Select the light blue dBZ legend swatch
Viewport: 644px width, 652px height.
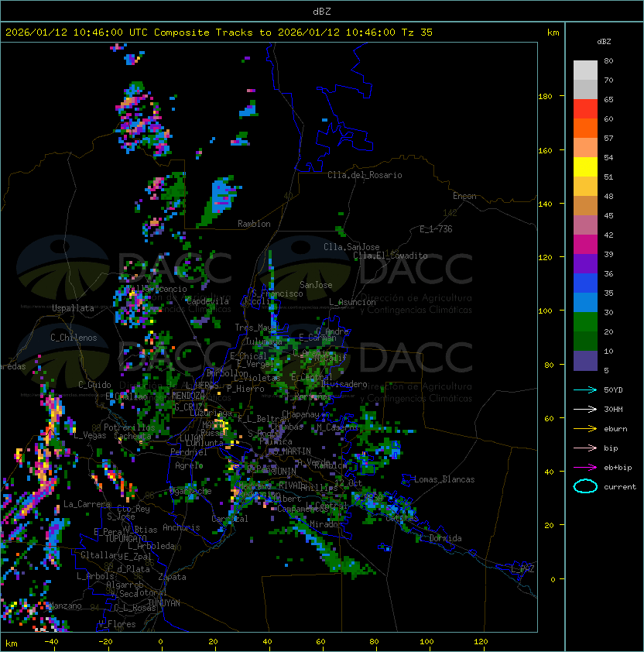[585, 302]
